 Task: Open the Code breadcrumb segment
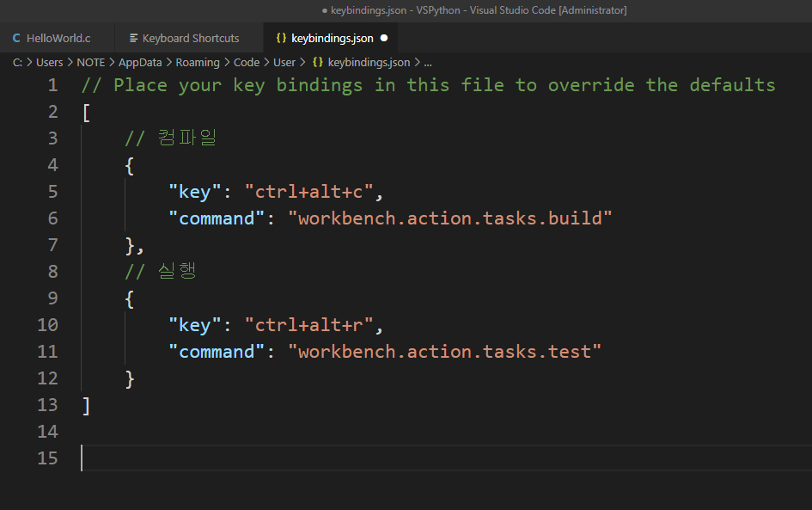click(247, 62)
